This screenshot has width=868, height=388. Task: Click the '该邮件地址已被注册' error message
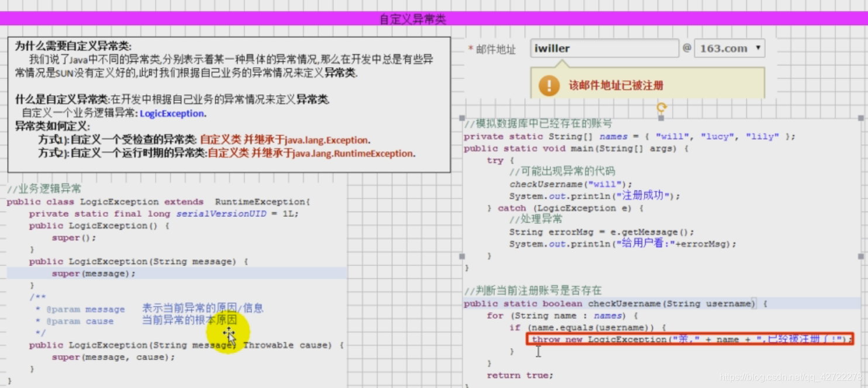[x=616, y=85]
